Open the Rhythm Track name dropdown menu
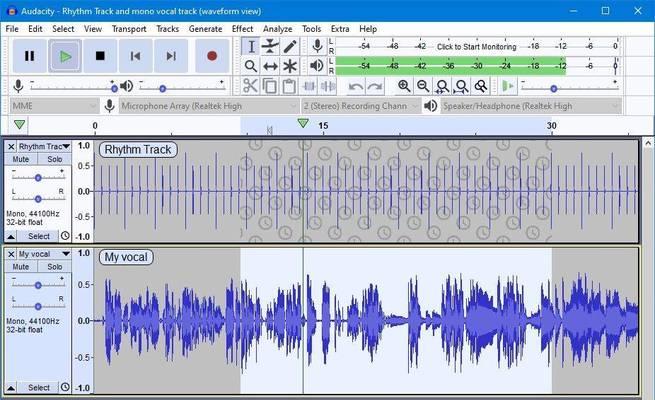This screenshot has height=400, width=655. coord(44,147)
